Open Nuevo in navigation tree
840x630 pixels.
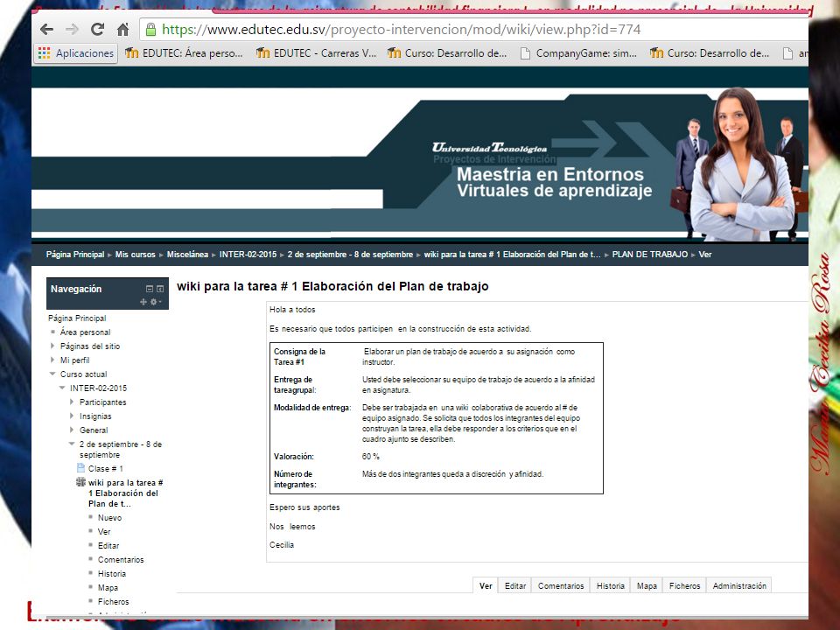click(110, 518)
